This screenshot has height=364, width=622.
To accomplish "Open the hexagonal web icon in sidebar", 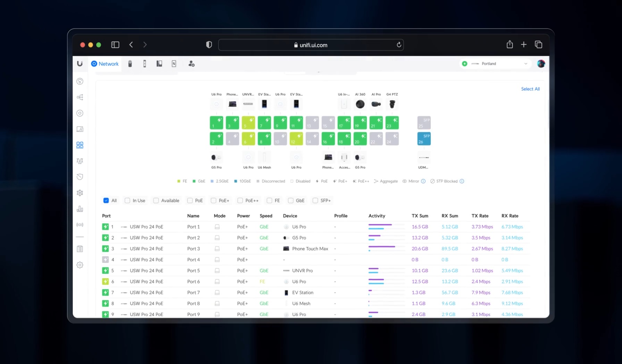I will tap(80, 193).
